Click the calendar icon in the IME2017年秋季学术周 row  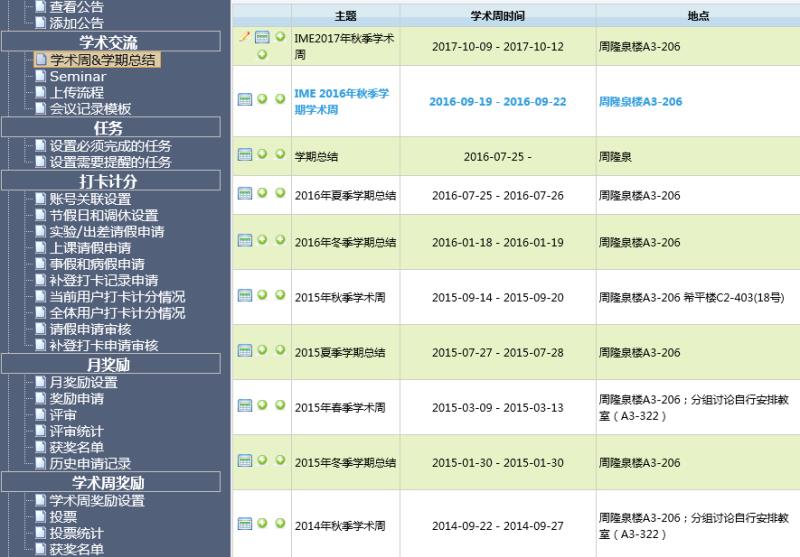click(262, 37)
